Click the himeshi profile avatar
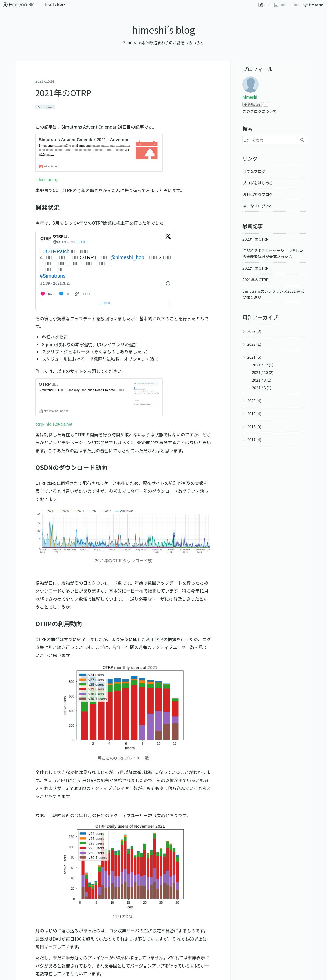 coord(251,84)
